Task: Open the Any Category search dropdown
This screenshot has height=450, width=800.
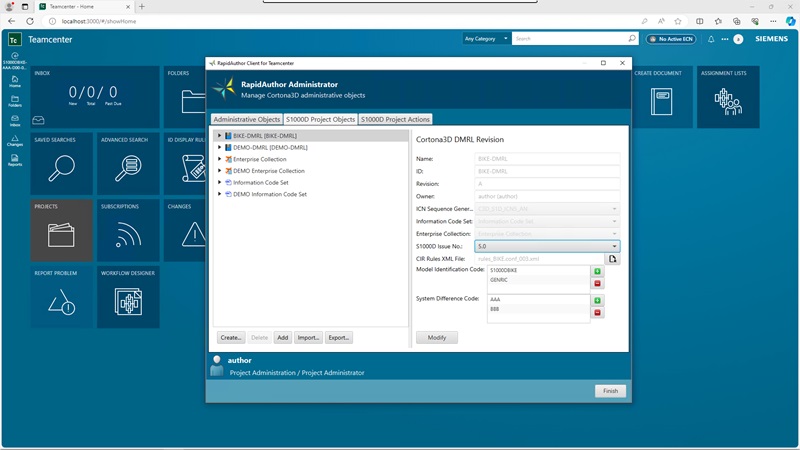Action: (x=486, y=38)
